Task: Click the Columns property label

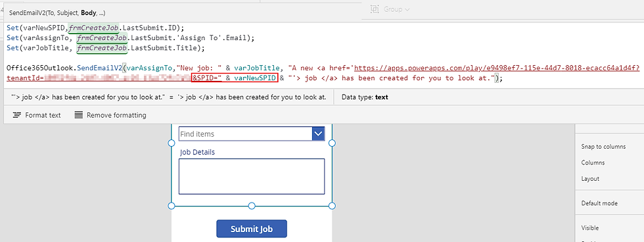Action: (x=593, y=162)
